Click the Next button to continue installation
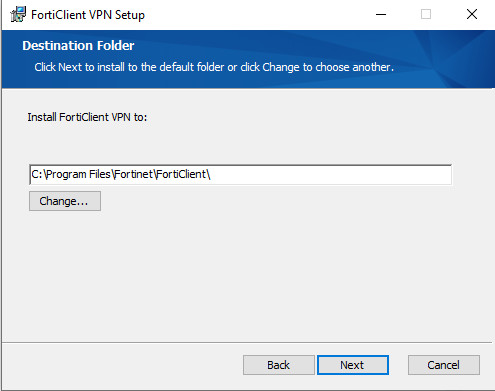Screen dimensions: 495x391 click(x=353, y=365)
